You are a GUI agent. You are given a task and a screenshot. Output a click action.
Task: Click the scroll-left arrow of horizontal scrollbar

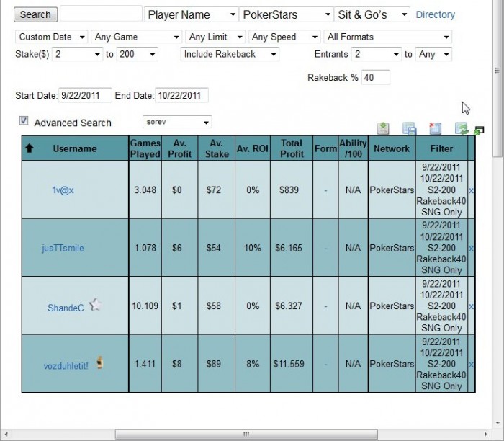[x=6, y=435]
